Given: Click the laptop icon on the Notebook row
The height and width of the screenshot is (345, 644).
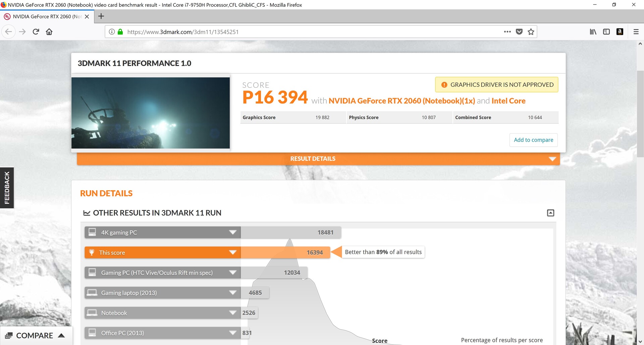Looking at the screenshot, I should coord(92,313).
